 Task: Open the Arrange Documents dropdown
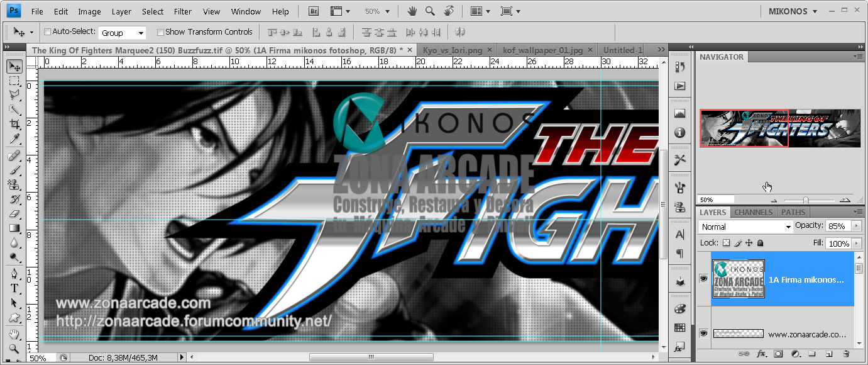coord(481,11)
